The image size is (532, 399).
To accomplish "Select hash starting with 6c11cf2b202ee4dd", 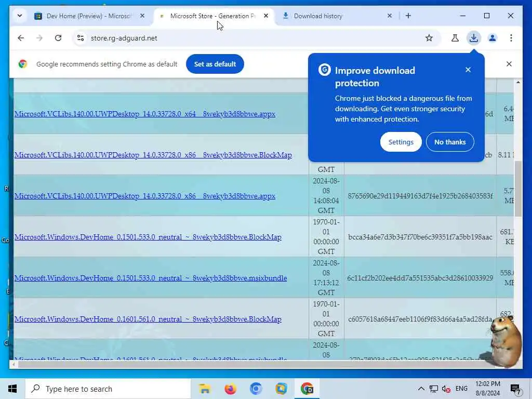I will pos(420,278).
